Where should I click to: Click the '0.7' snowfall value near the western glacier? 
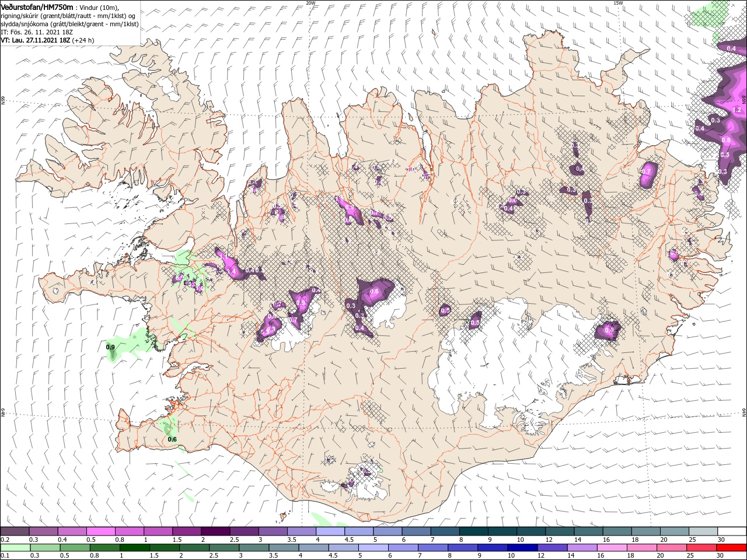294,320
